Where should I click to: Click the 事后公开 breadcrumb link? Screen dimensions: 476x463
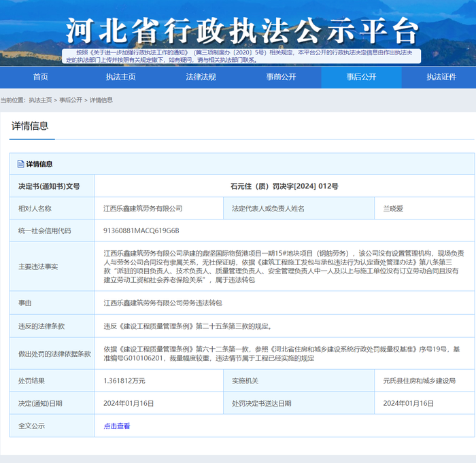coord(71,100)
